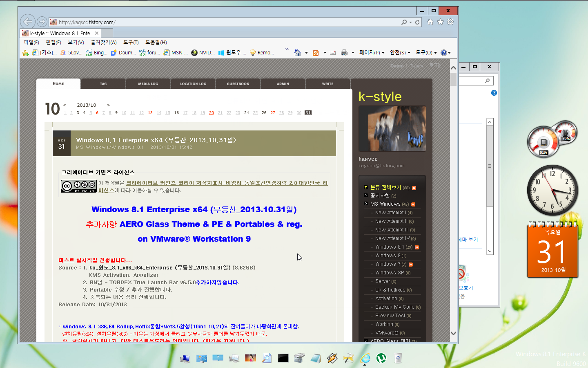
Task: Expand the command bar Home dropdown arrow
Action: point(306,53)
